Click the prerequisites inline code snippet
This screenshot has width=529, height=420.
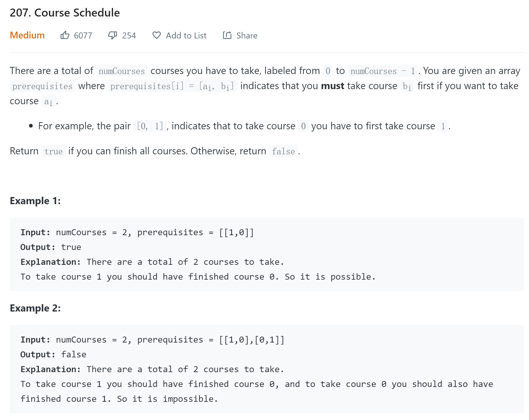click(x=42, y=86)
